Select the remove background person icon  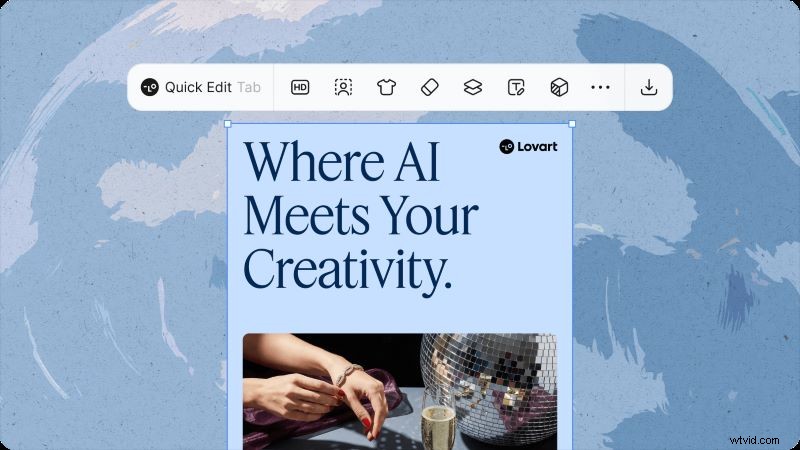[x=343, y=87]
